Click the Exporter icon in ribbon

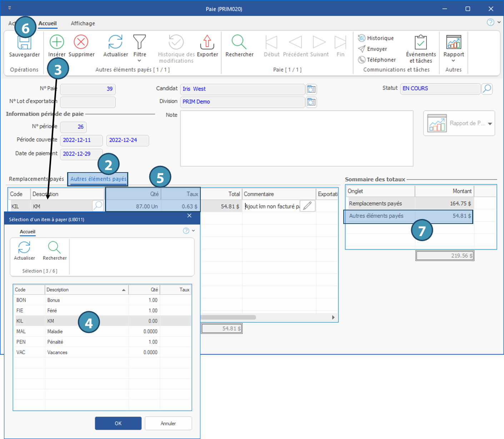coord(207,42)
